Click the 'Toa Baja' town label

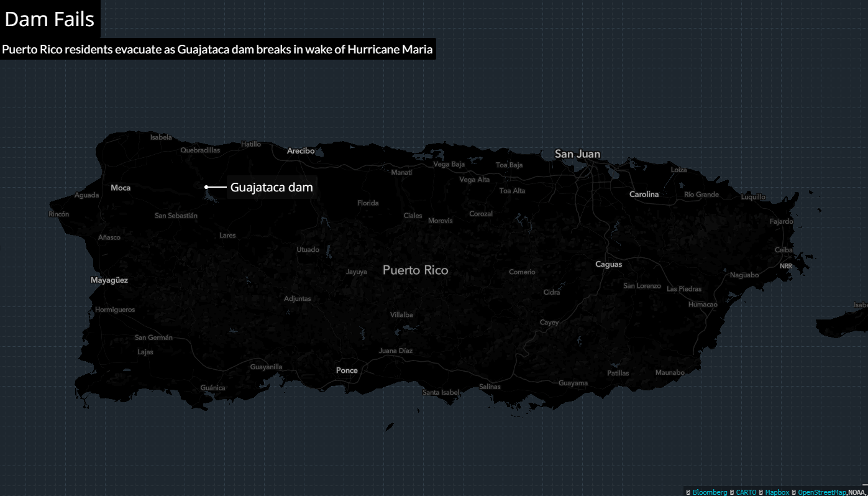509,165
